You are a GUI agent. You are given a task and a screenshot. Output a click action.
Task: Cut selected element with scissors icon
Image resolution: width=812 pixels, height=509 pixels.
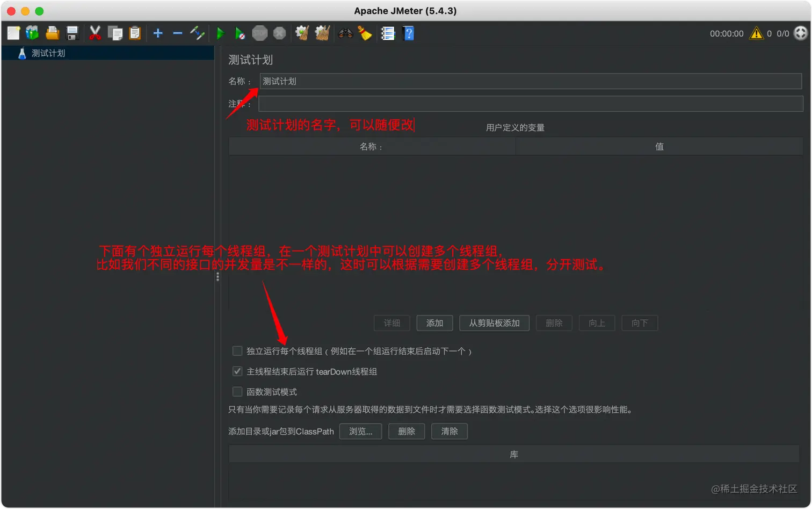coord(95,33)
